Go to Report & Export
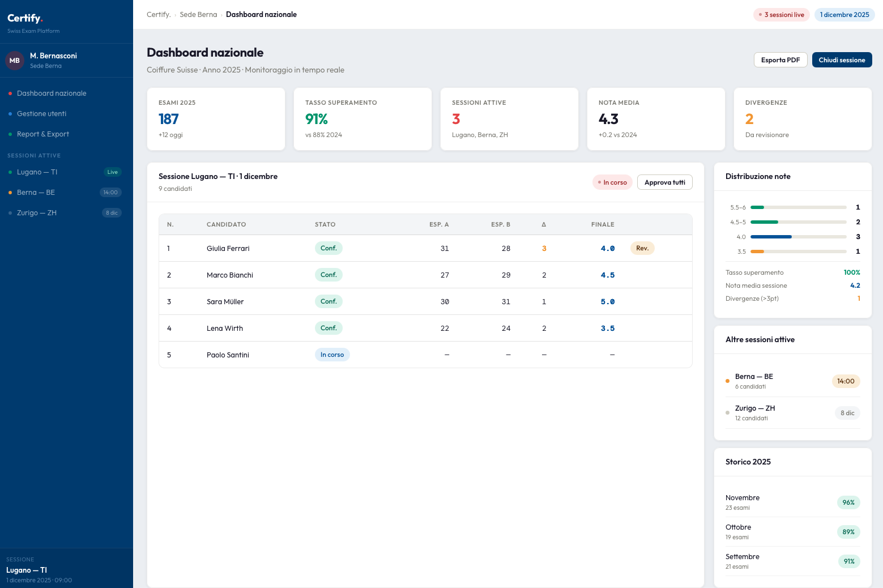The image size is (883, 588). (x=43, y=134)
